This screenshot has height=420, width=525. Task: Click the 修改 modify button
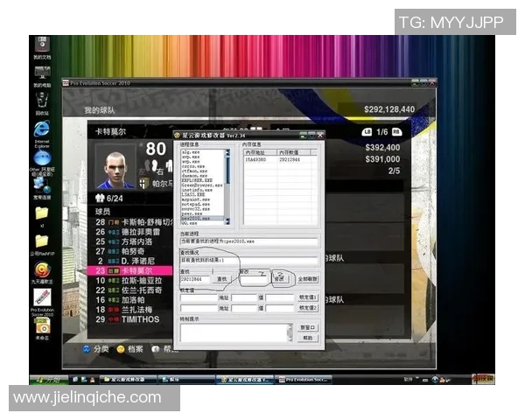(278, 278)
